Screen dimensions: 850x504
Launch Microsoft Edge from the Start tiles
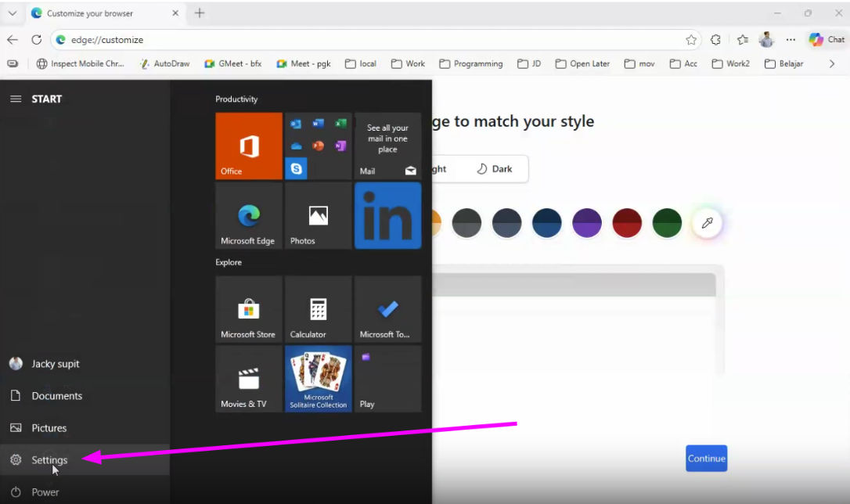(x=248, y=216)
